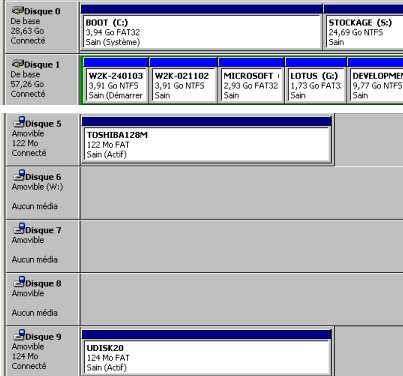
Task: Select the W2K-021102 partition
Action: tap(183, 85)
